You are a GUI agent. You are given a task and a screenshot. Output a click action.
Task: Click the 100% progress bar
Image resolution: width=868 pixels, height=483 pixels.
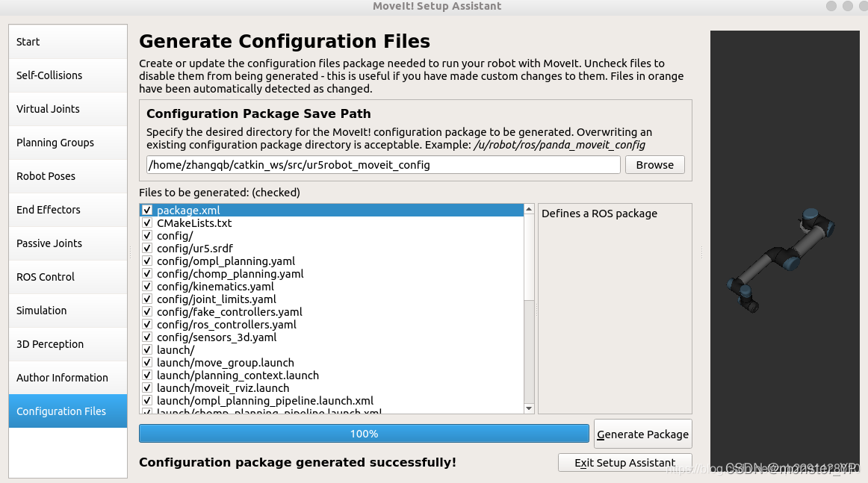(364, 434)
